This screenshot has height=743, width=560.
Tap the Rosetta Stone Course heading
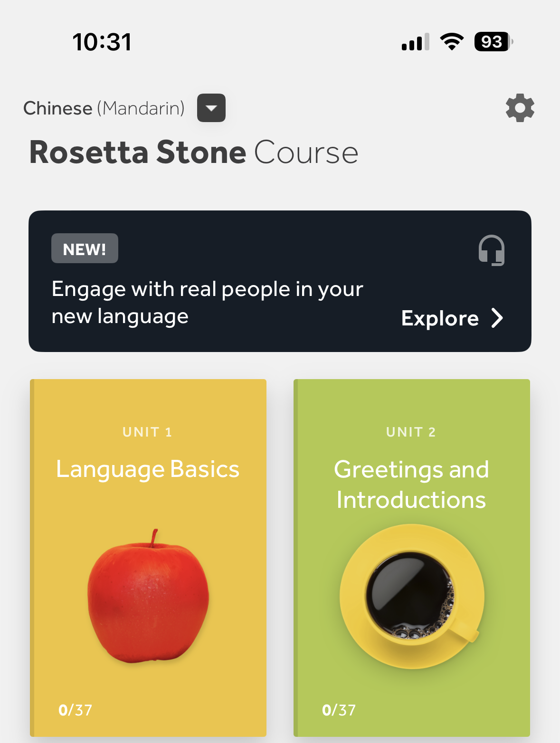[194, 152]
